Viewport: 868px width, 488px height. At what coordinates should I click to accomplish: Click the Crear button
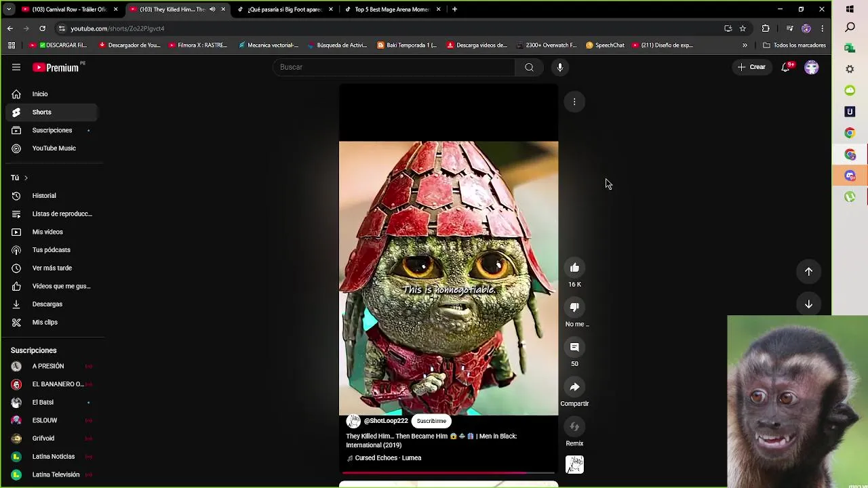point(751,67)
